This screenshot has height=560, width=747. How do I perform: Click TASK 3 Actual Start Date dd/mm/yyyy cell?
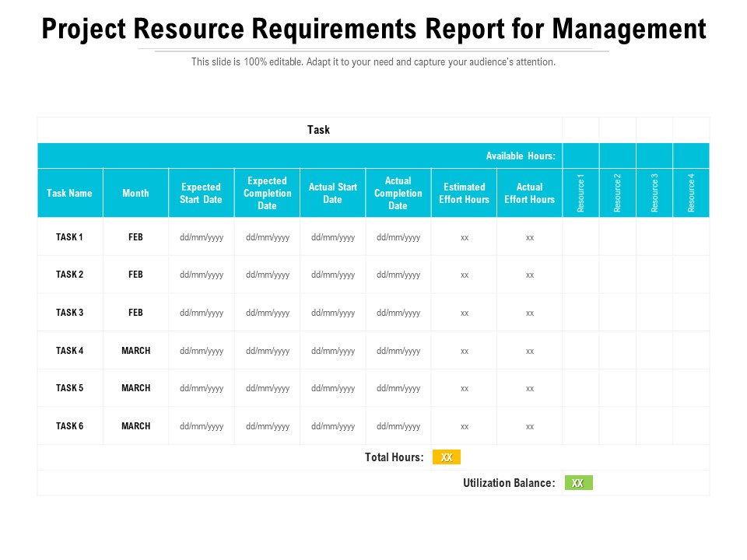332,313
